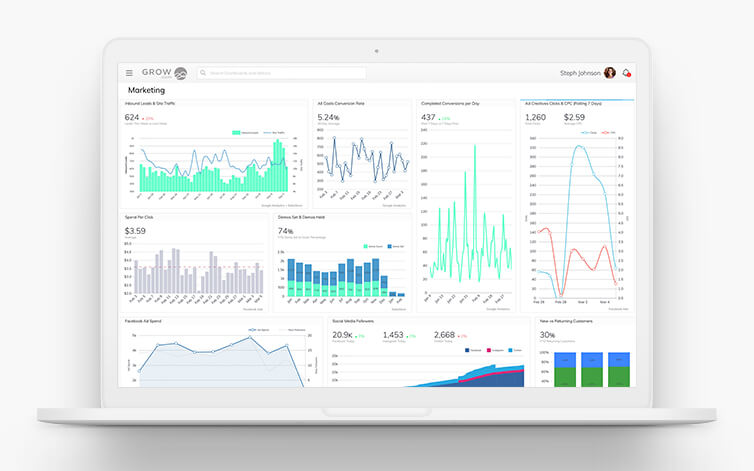Click the Spend Per Click $3.59 metric
The width and height of the screenshot is (754, 471).
pyautogui.click(x=135, y=231)
